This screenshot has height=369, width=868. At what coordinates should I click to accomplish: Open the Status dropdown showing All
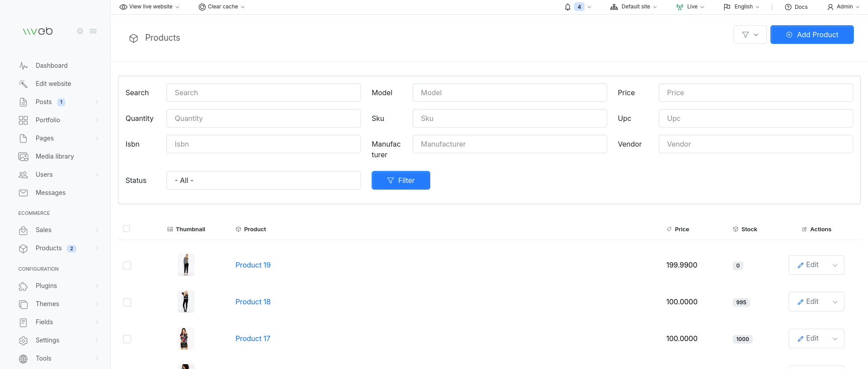click(x=263, y=180)
